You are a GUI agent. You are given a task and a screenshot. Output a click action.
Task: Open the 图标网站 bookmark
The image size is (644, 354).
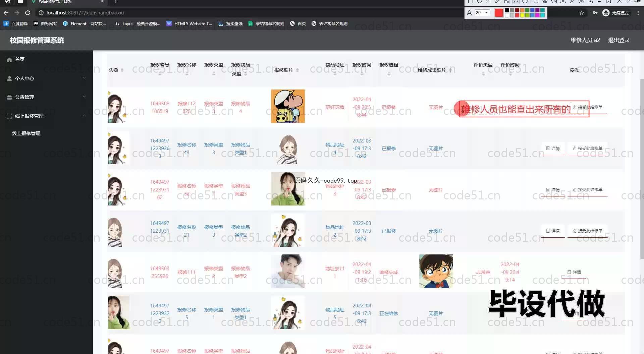46,23
